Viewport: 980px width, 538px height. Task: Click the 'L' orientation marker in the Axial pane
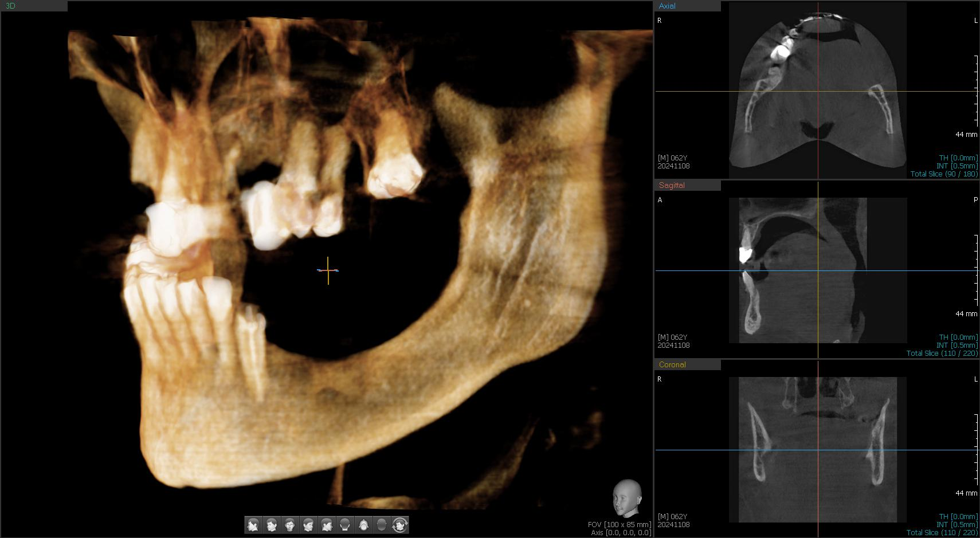point(975,21)
